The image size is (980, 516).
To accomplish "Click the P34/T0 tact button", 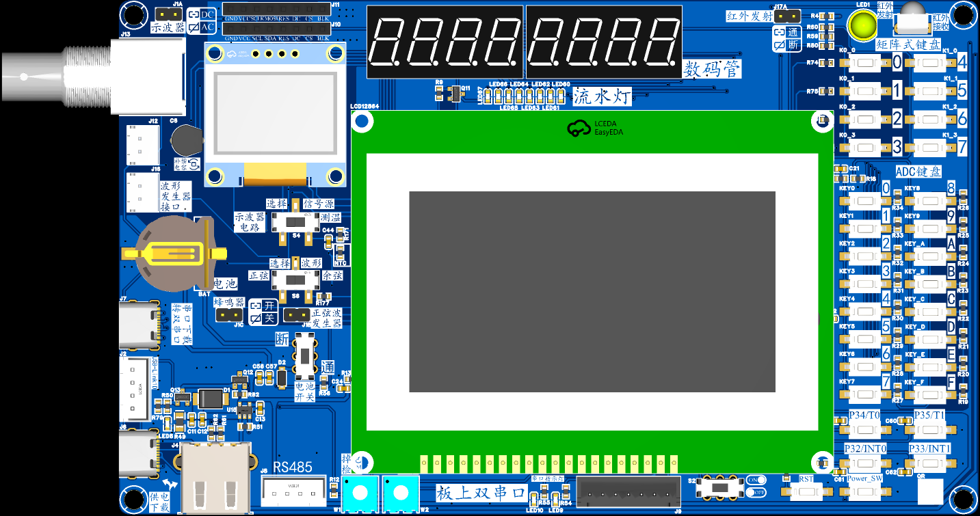I will (864, 430).
